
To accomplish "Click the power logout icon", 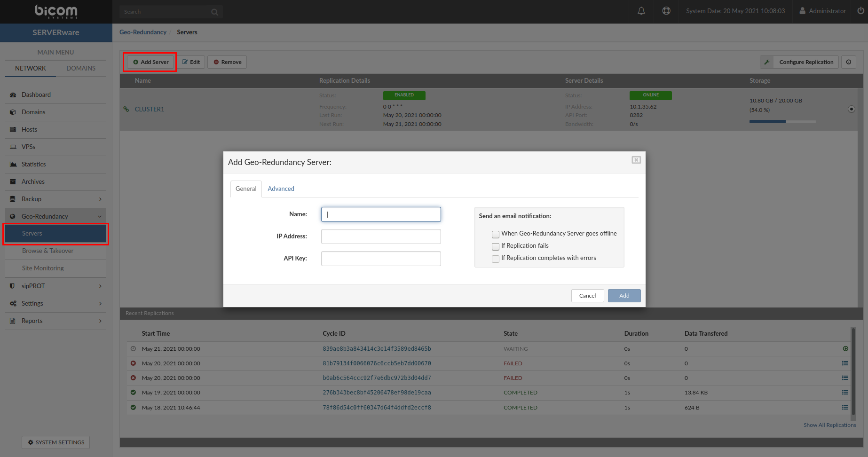I will tap(860, 11).
